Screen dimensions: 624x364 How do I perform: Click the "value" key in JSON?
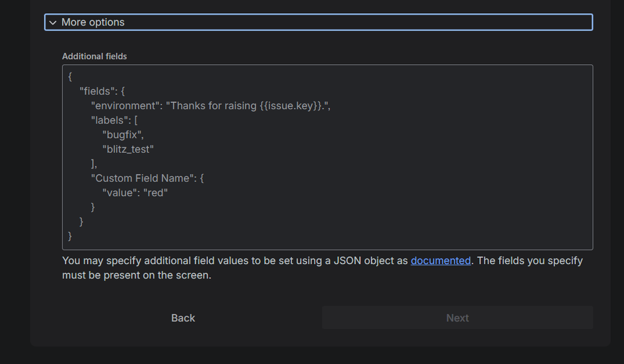[x=120, y=192]
